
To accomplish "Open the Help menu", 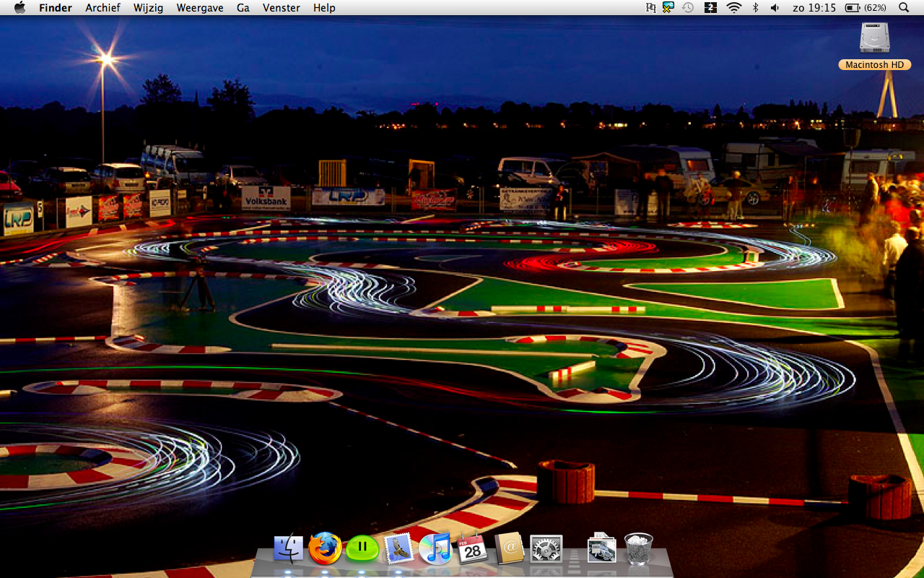I will coord(324,8).
